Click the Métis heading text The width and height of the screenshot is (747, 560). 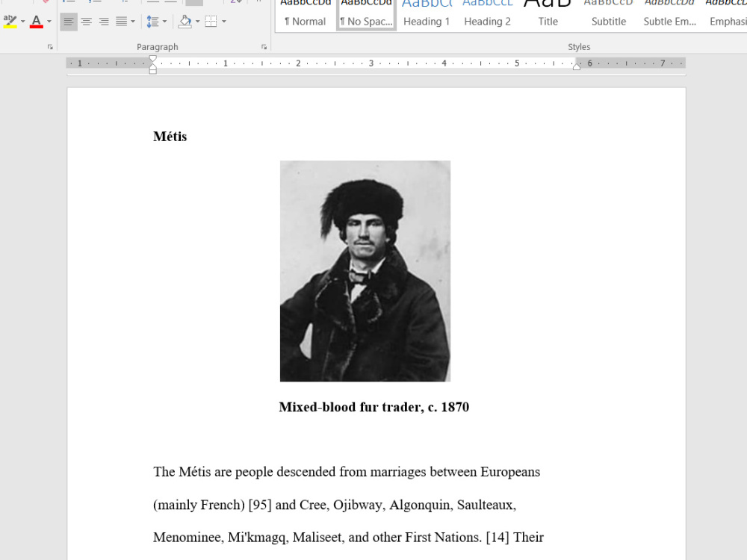pos(170,137)
